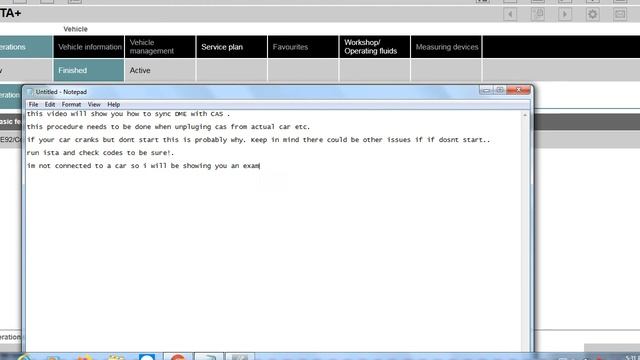This screenshot has height=360, width=640.
Task: Open the Service plan tab
Action: [232, 47]
